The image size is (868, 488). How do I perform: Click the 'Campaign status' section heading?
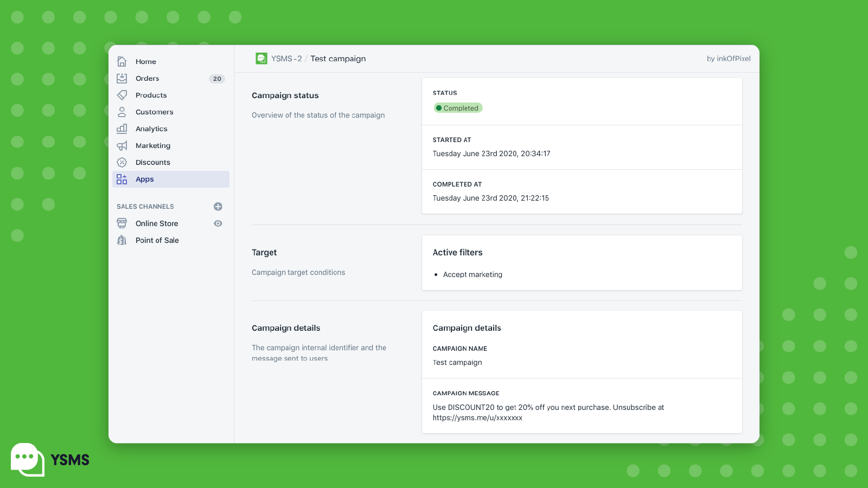pyautogui.click(x=285, y=95)
